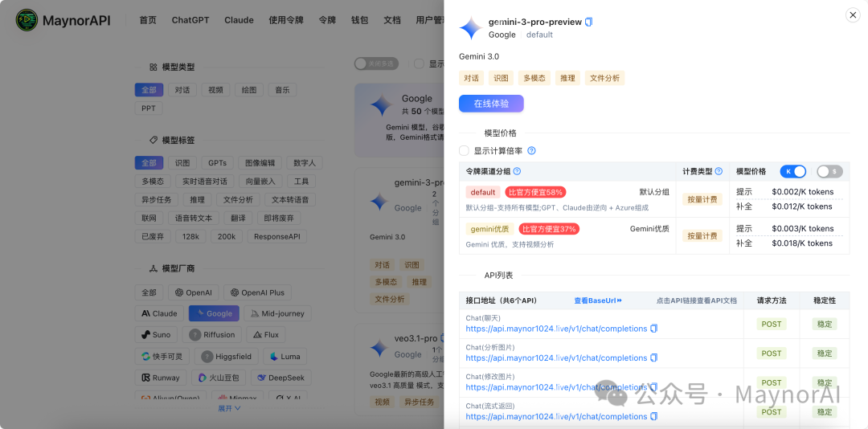Open 钱包 in the top navigation

(x=360, y=20)
